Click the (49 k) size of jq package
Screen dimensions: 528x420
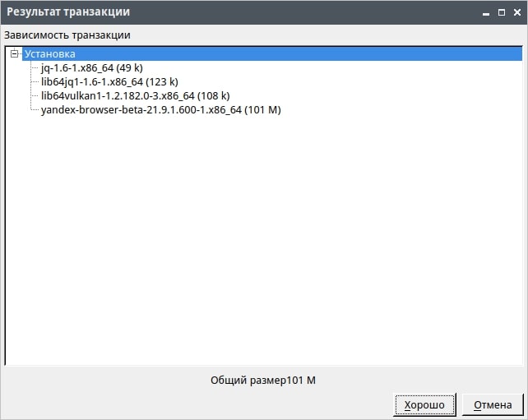click(x=128, y=68)
